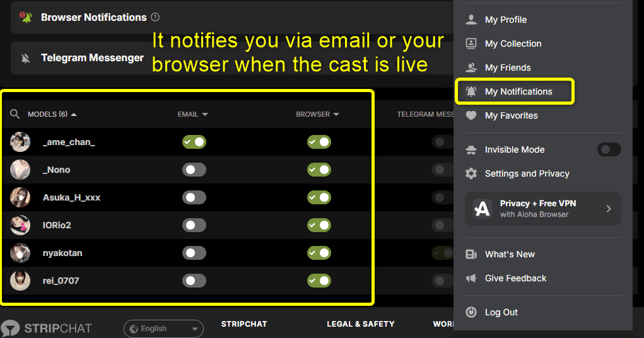Open the Telegram Messenger notifications panel
Image resolution: width=644 pixels, height=338 pixels.
(232, 58)
